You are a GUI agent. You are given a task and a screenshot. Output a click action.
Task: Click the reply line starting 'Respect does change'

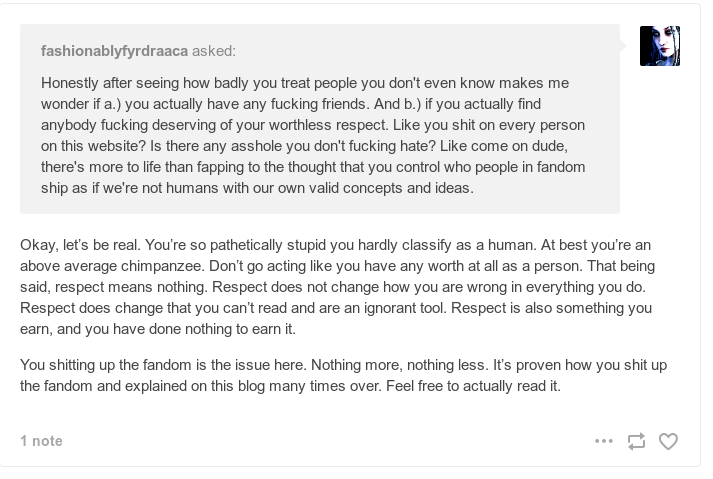pyautogui.click(x=336, y=308)
